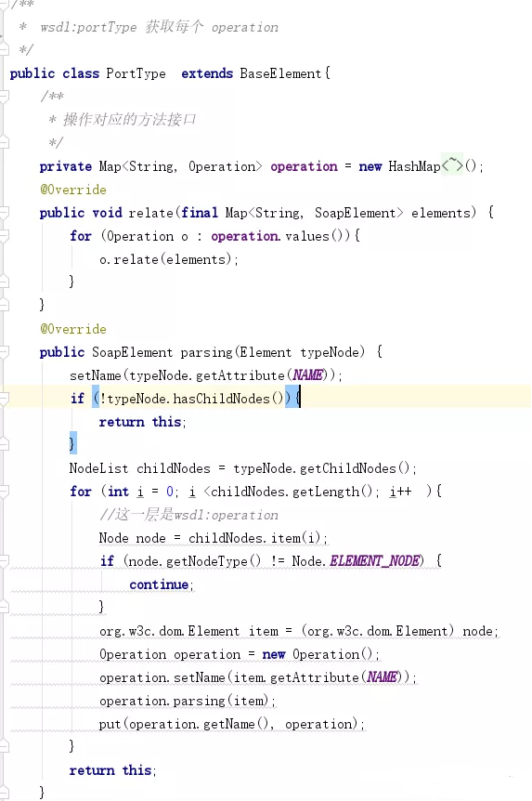Collapse the Javadoc comment above the operation field
Viewport: 532px width, 801px height.
click(x=4, y=96)
